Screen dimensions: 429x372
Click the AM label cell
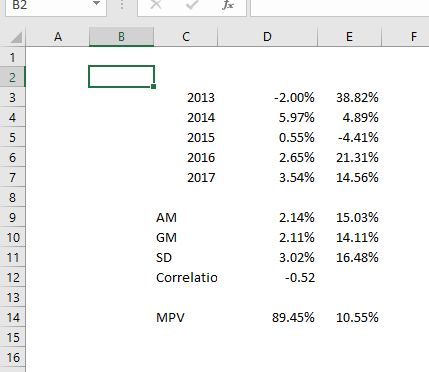click(186, 217)
